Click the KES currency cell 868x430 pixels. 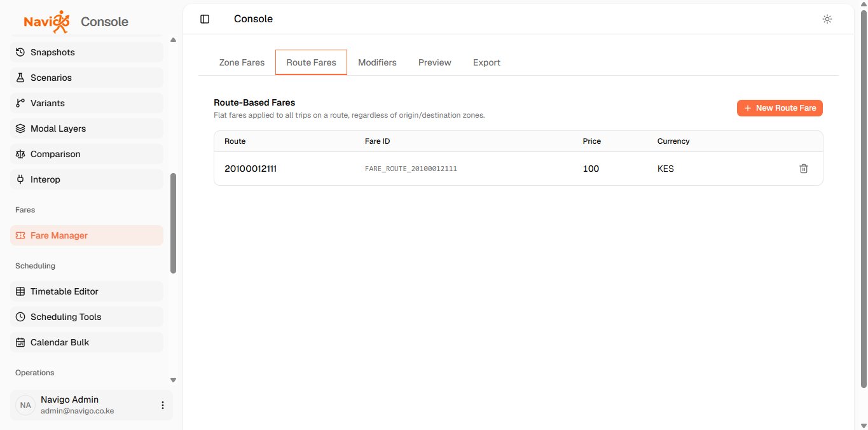(x=666, y=169)
